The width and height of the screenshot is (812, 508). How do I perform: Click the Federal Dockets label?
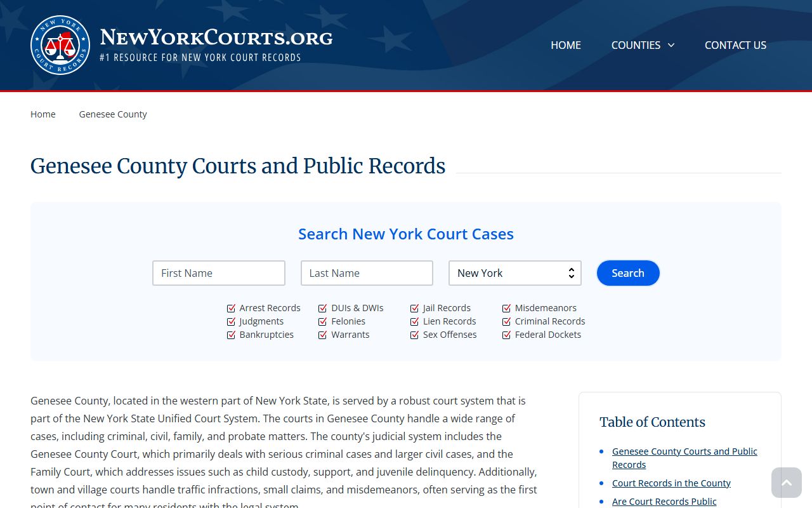point(548,335)
